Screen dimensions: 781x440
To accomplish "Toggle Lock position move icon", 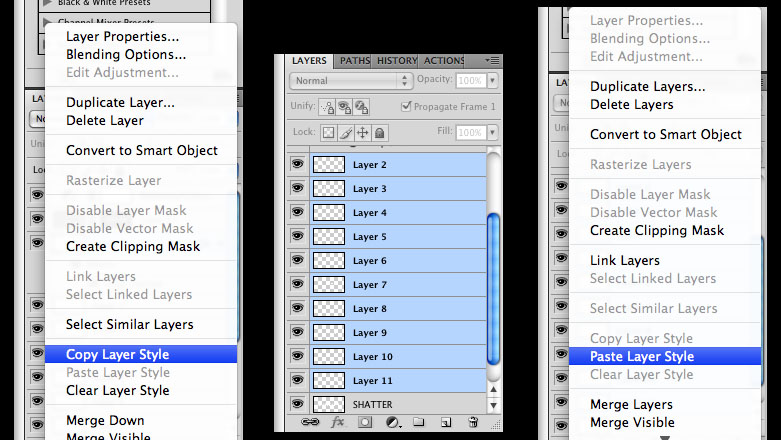I will pyautogui.click(x=363, y=133).
